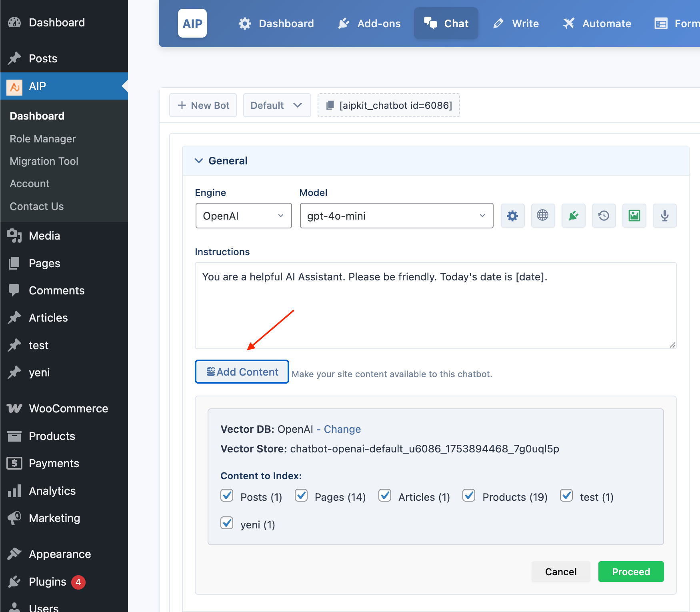Open the Model dropdown showing gpt-4o-mini
The height and width of the screenshot is (612, 700).
coord(396,216)
